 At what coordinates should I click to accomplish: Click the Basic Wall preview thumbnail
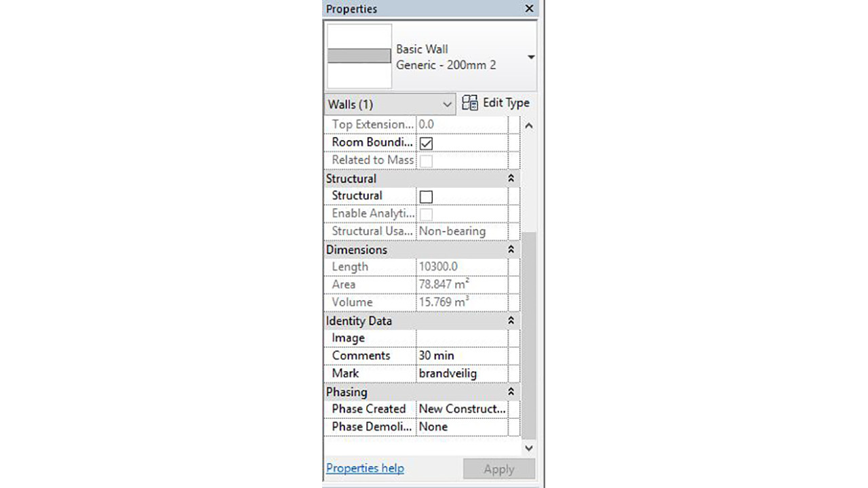(359, 56)
